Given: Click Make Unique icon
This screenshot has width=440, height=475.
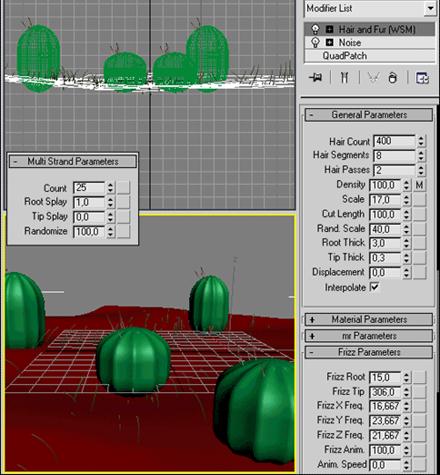Looking at the screenshot, I should coord(374,78).
